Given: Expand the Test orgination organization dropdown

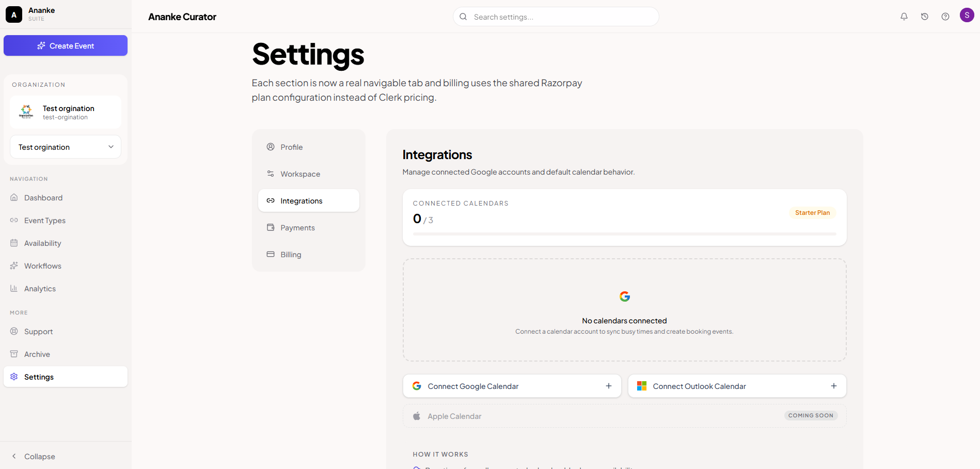Looking at the screenshot, I should coord(66,147).
